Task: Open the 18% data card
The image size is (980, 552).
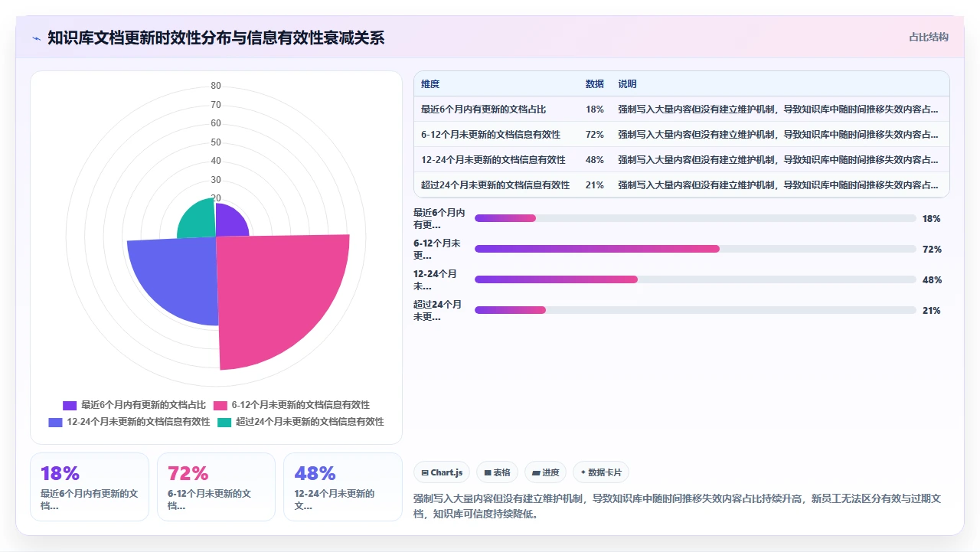Action: pyautogui.click(x=90, y=487)
